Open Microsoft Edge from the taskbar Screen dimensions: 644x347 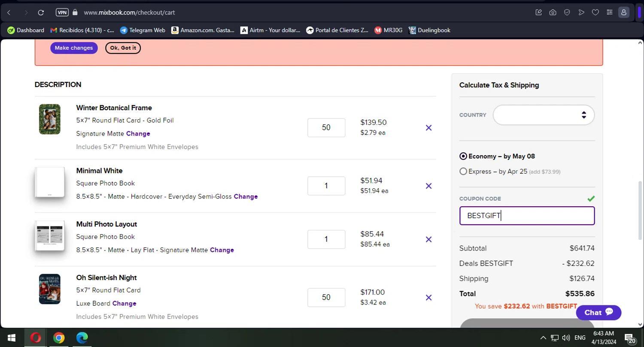pyautogui.click(x=82, y=338)
